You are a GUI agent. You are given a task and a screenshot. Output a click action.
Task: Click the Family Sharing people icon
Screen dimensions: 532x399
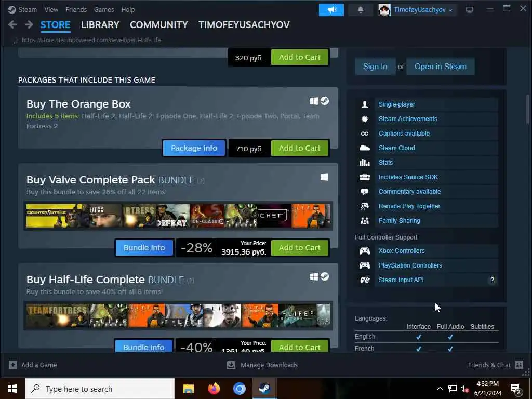[x=365, y=221]
